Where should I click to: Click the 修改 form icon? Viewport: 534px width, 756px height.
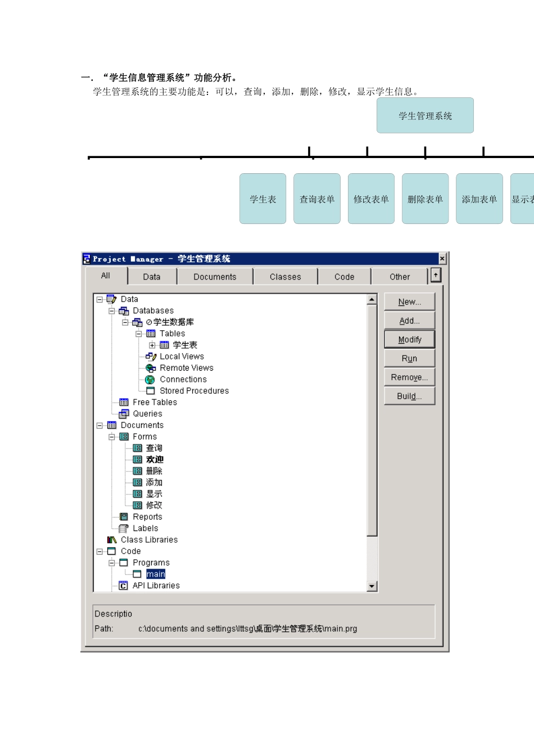point(137,506)
